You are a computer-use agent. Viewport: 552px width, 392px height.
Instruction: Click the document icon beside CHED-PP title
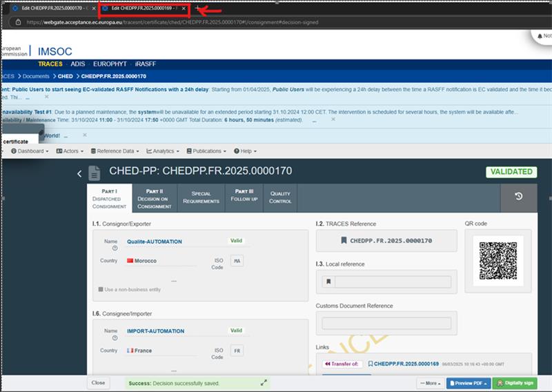coord(95,173)
